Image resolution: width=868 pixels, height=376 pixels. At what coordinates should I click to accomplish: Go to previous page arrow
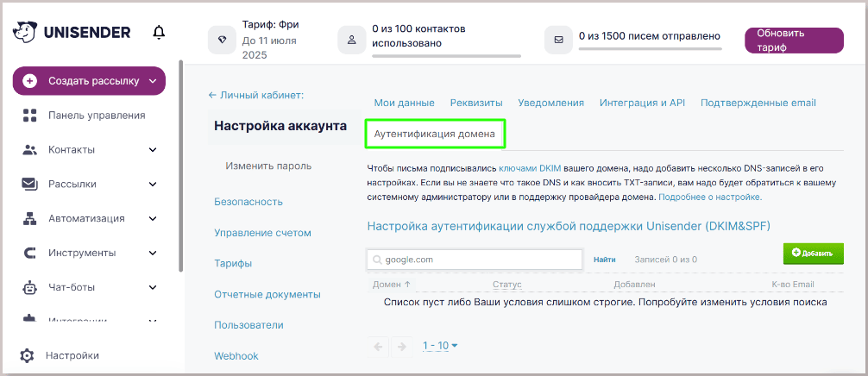378,347
